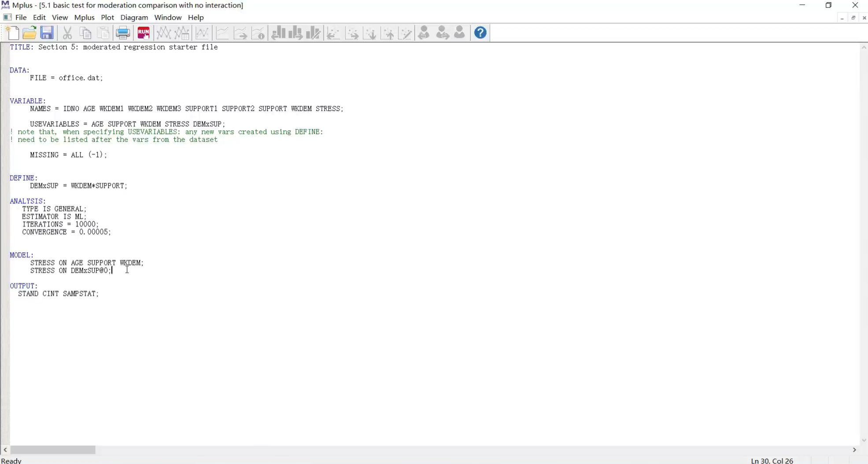The height and width of the screenshot is (464, 868).
Task: Click the horizontal scrollbar thumb
Action: pyautogui.click(x=53, y=450)
